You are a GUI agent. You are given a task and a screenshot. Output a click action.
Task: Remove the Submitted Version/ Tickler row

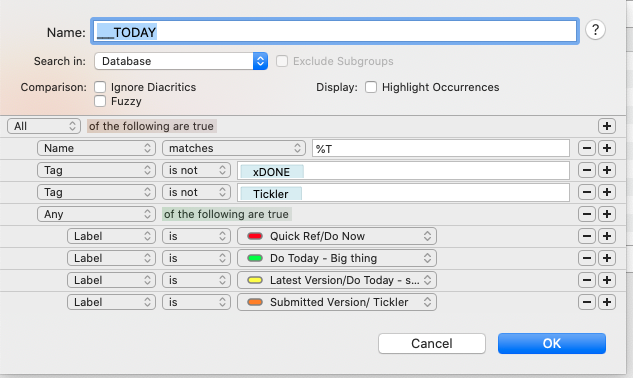[x=587, y=302]
